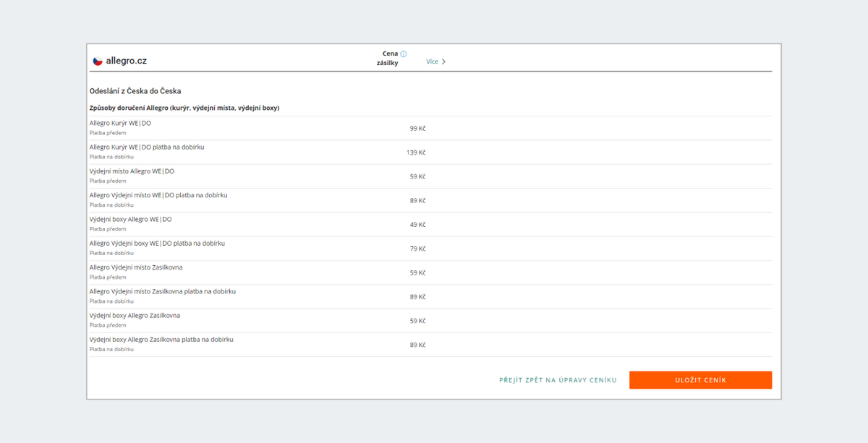The image size is (868, 443).
Task: Click the Způsoby doručení Allegro section title
Action: pos(184,108)
